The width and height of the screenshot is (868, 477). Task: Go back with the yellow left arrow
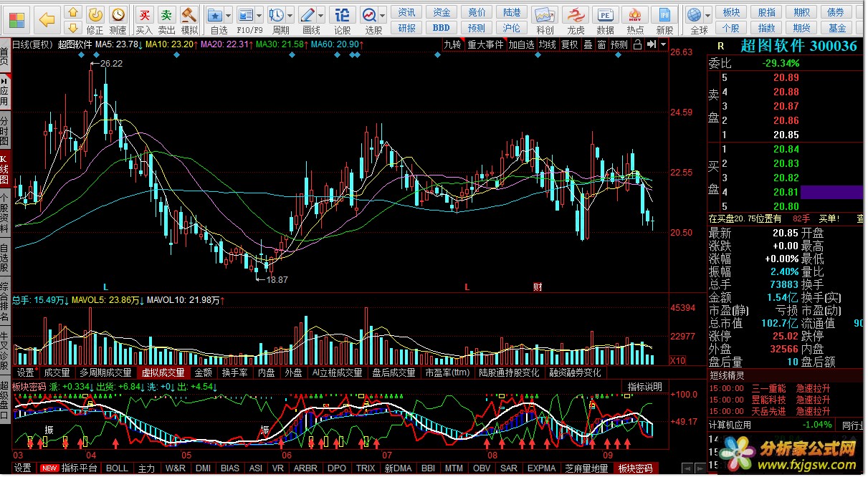pos(47,19)
